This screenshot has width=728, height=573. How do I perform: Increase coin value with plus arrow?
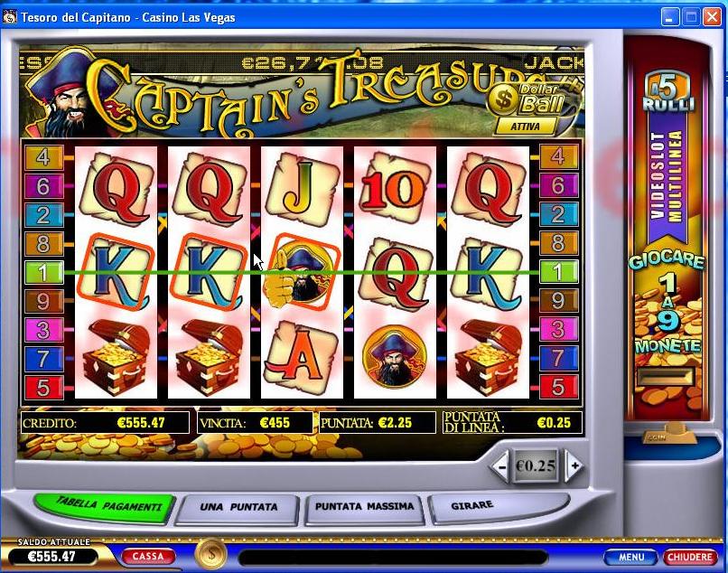pyautogui.click(x=574, y=465)
